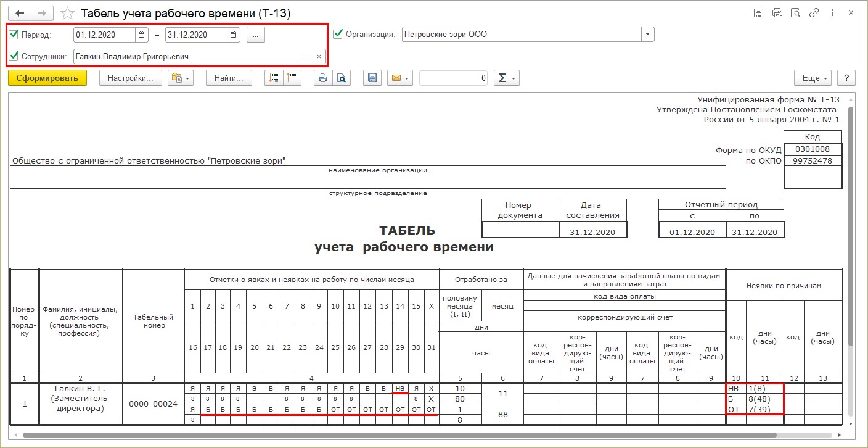The height and width of the screenshot is (448, 868).
Task: Click the save icon in title bar
Action: [x=759, y=13]
